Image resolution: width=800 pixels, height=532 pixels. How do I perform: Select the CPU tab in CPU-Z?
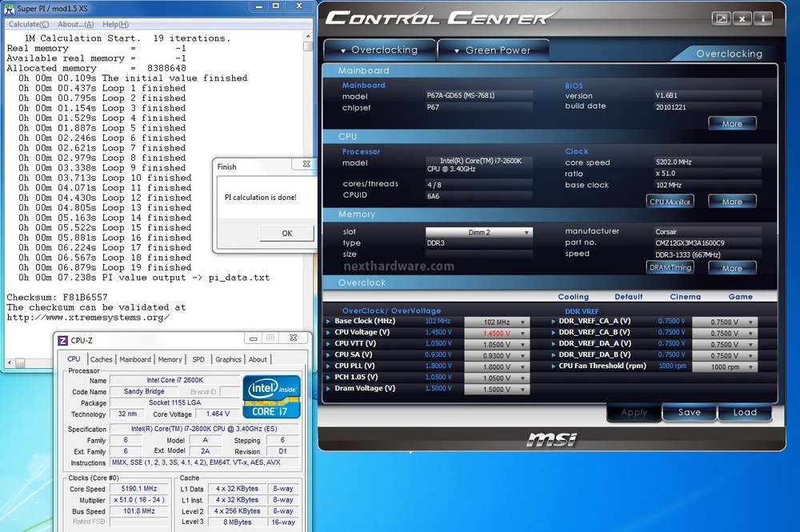[x=74, y=359]
